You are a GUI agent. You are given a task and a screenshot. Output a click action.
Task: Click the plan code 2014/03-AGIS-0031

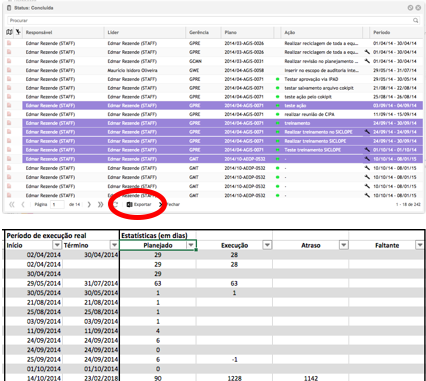click(x=244, y=61)
